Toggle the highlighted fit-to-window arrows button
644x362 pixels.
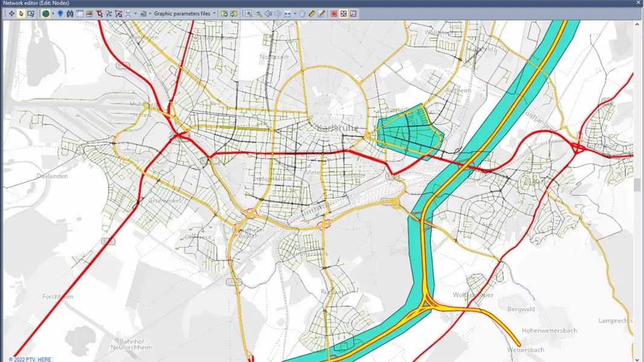click(343, 13)
